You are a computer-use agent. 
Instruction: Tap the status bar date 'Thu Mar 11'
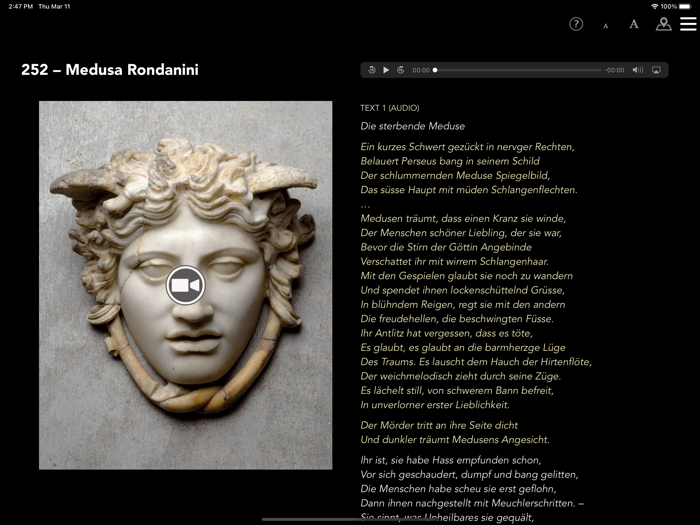54,6
